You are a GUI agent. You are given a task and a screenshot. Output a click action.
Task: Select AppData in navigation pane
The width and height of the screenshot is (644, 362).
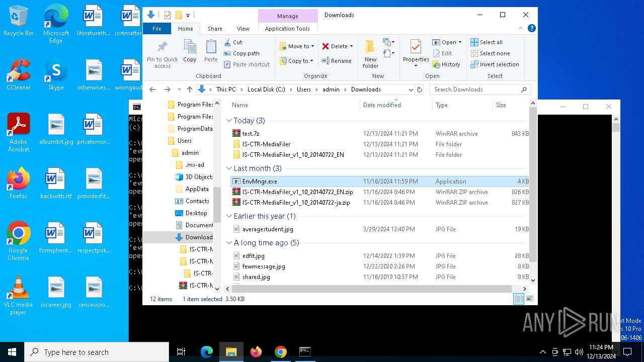(197, 189)
